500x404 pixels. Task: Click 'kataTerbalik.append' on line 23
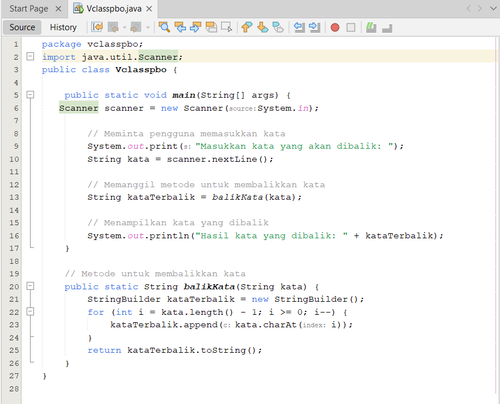[x=164, y=325]
